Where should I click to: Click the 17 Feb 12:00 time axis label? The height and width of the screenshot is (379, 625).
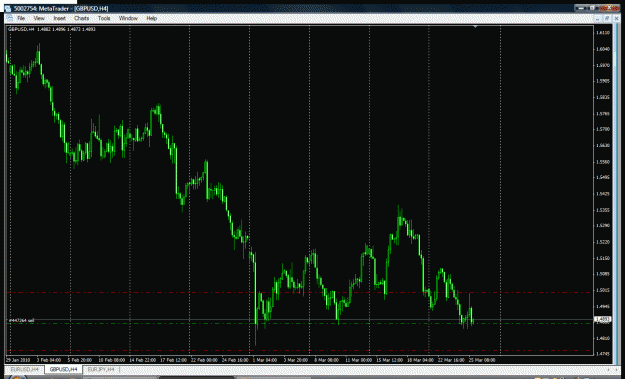pyautogui.click(x=173, y=360)
